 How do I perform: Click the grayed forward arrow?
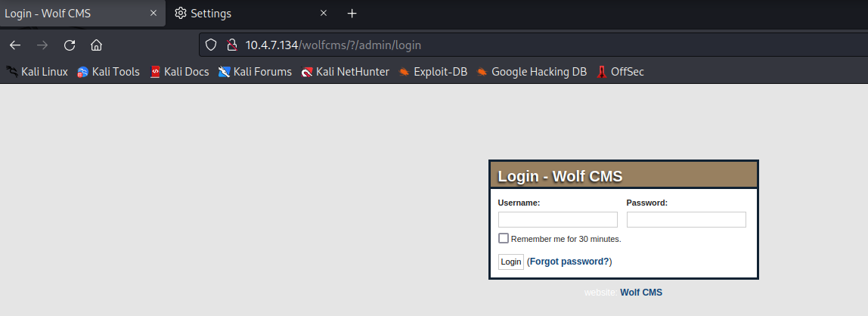(x=42, y=45)
